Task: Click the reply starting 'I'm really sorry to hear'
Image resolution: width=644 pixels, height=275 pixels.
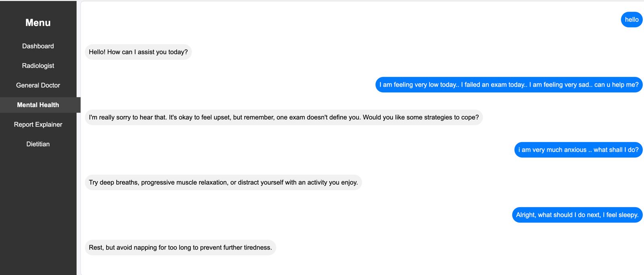Action: click(283, 117)
